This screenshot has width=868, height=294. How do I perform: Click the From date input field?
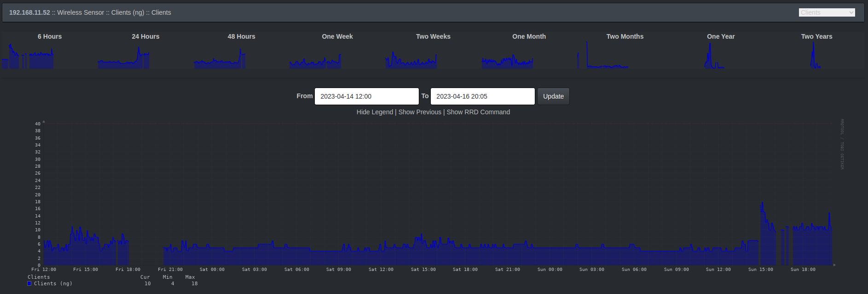pos(366,96)
